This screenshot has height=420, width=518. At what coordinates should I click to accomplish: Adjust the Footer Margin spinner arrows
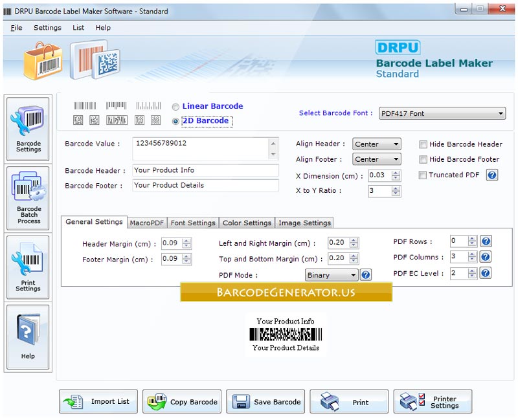pos(186,259)
